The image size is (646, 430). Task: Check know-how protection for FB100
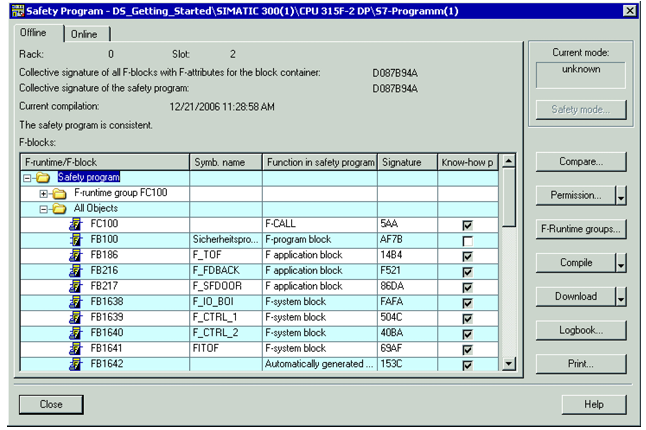467,241
